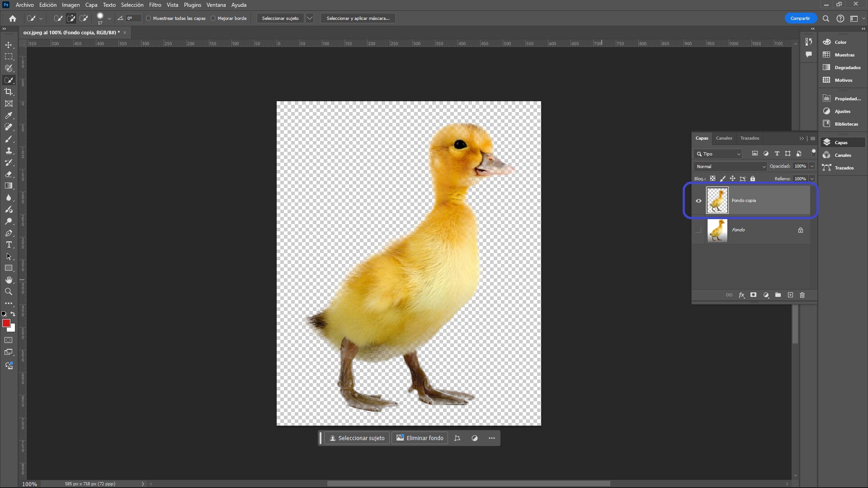The image size is (868, 488).
Task: Select the Horizontal Type tool
Action: click(x=9, y=245)
